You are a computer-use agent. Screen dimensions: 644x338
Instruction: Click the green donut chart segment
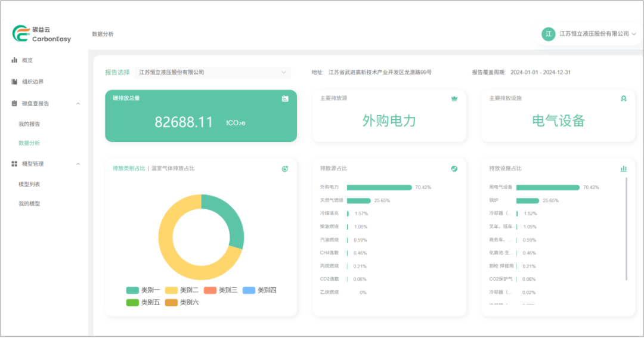[x=231, y=218]
